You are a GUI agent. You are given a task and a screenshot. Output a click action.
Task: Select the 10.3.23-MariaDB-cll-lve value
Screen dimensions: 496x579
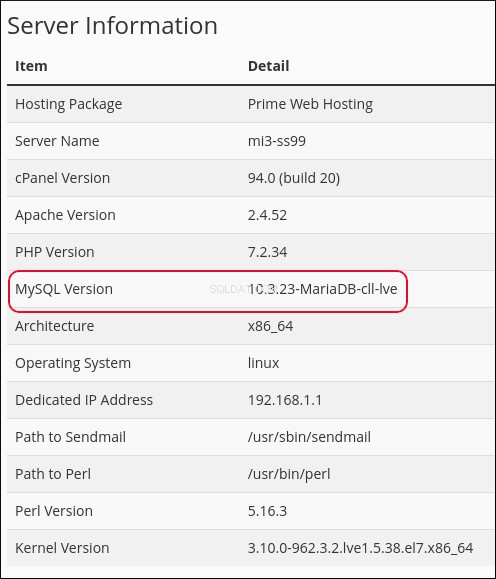point(322,289)
